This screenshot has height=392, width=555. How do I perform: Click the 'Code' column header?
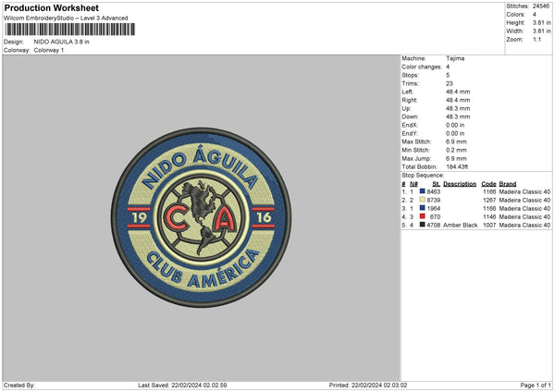pyautogui.click(x=488, y=184)
